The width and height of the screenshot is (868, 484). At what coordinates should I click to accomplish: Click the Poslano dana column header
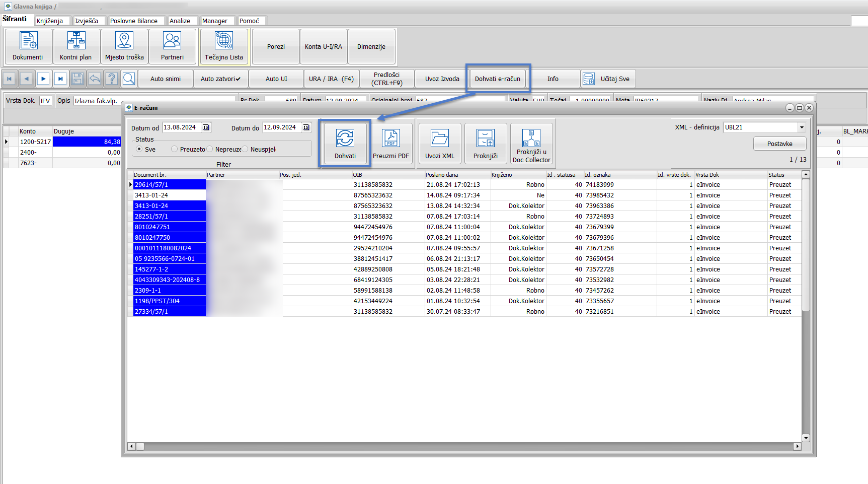click(x=457, y=175)
